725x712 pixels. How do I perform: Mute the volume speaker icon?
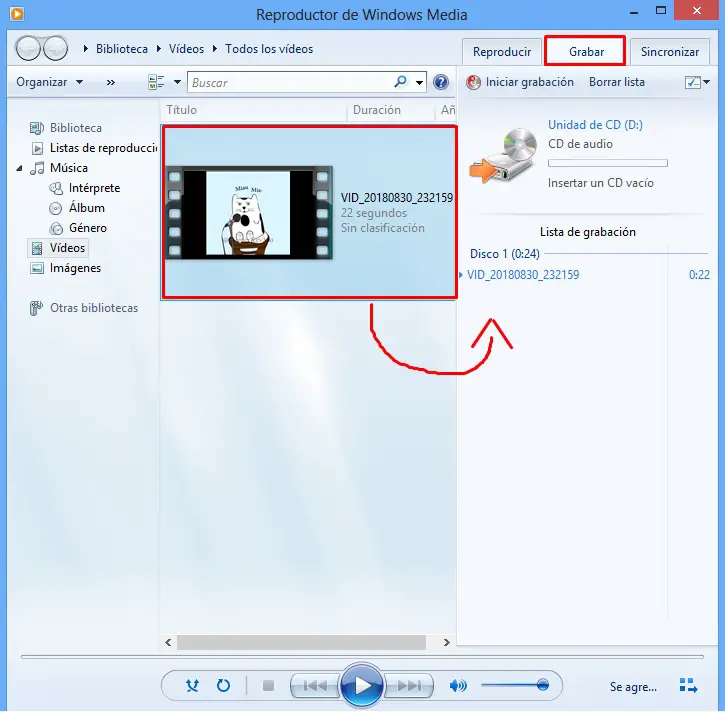(x=458, y=685)
